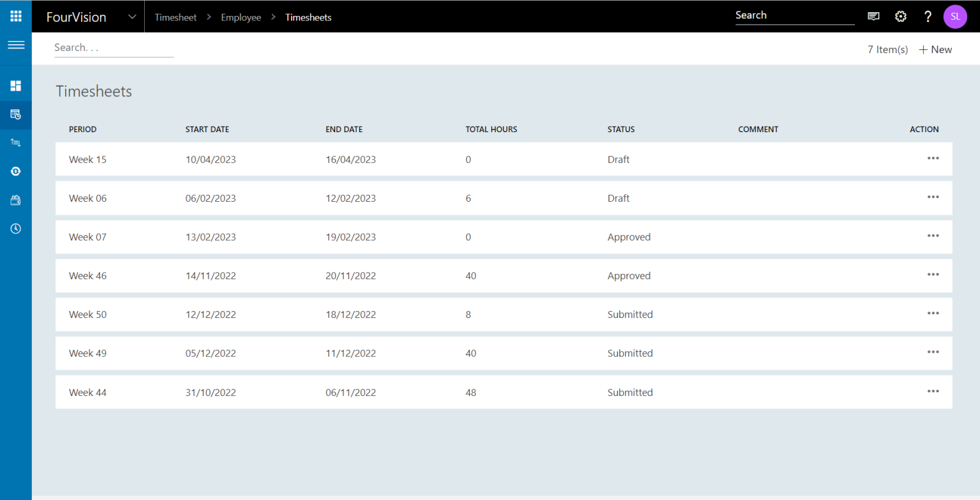Open the clock icon at the sidebar bottom
Viewport: 980px width, 500px height.
pos(15,228)
